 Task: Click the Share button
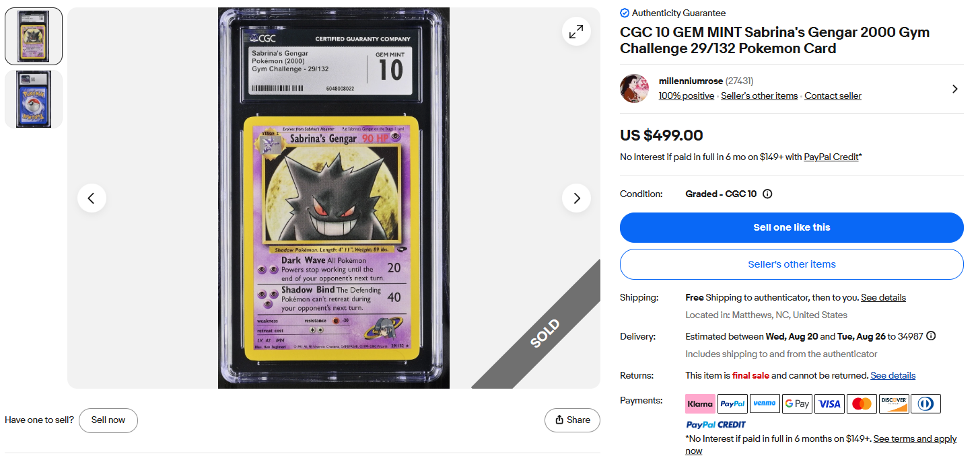click(x=572, y=420)
